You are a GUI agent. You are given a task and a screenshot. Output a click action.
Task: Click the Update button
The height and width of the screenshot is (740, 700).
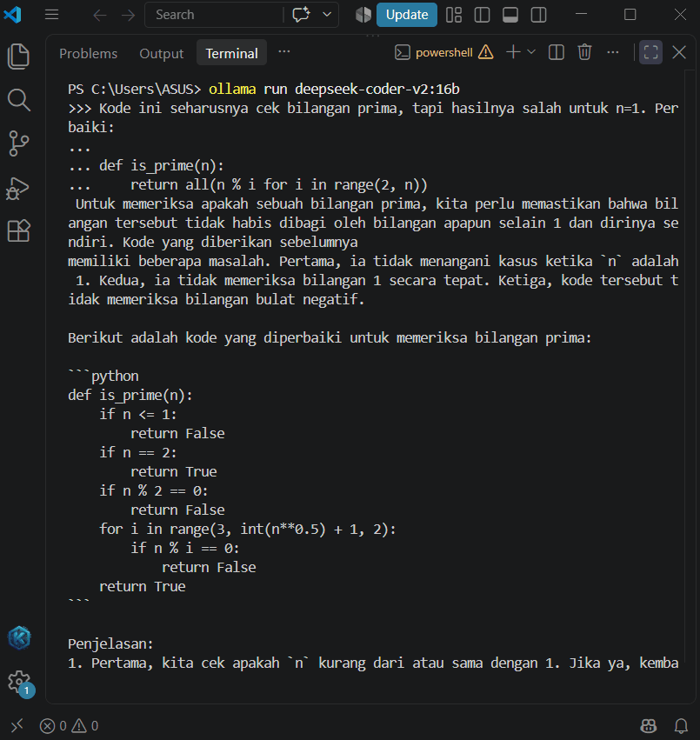(x=407, y=15)
